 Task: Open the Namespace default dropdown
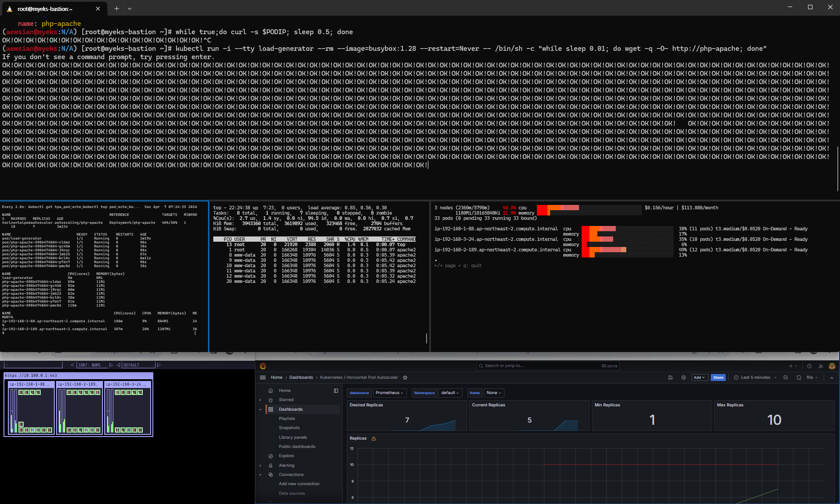coord(450,393)
